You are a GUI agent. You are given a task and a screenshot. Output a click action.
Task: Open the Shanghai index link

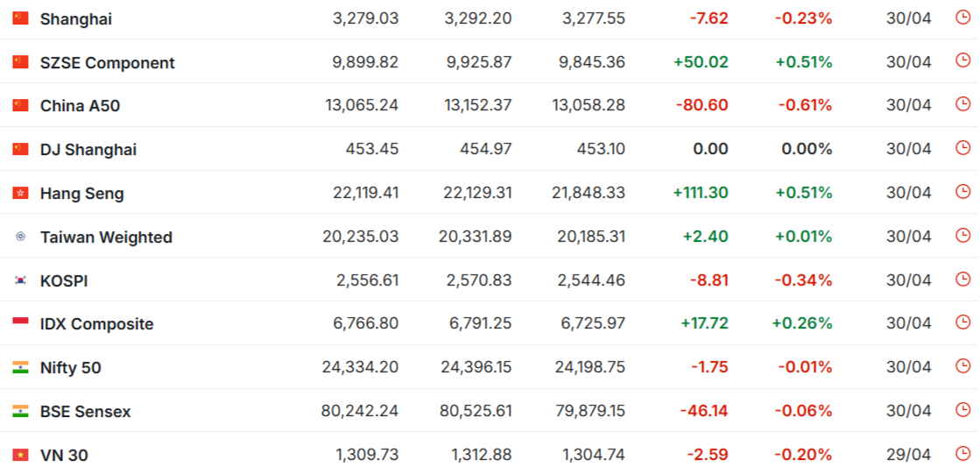coord(76,19)
